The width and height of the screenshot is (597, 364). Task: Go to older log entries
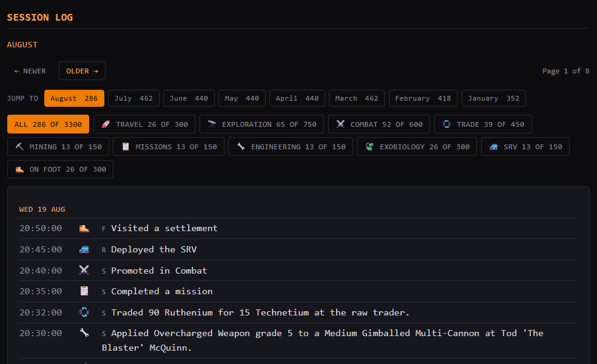(x=83, y=71)
